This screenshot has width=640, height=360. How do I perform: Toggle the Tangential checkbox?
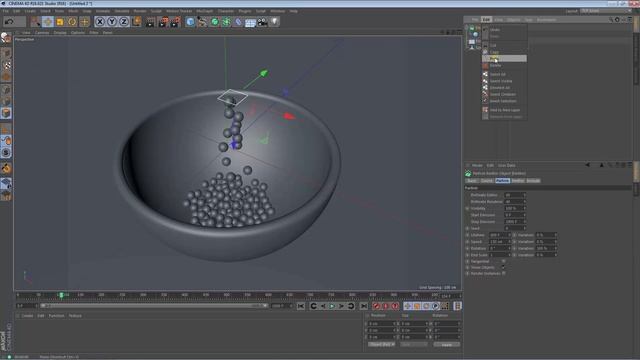point(503,261)
